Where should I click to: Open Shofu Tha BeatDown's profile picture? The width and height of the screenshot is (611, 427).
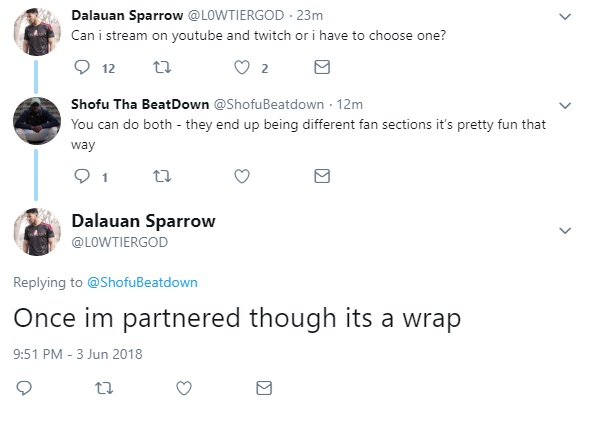click(x=37, y=121)
